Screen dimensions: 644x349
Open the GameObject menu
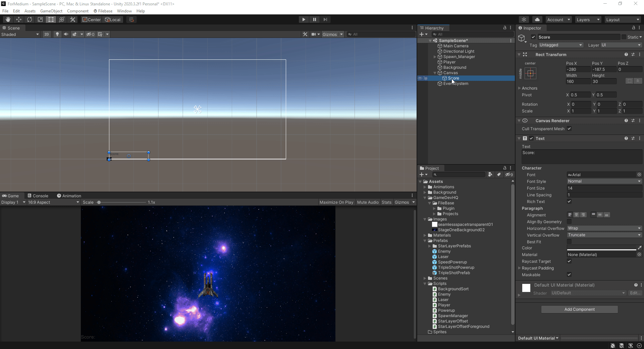click(51, 11)
